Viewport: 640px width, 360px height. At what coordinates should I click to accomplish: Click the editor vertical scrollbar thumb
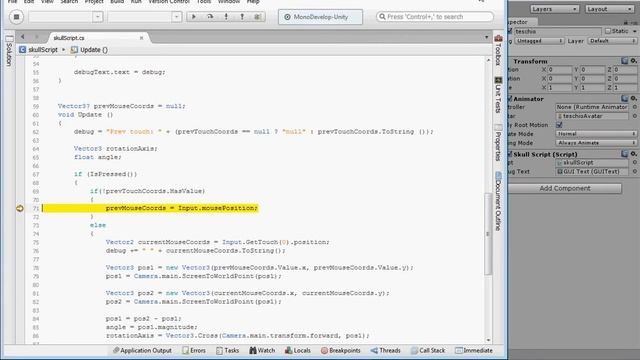tap(488, 234)
